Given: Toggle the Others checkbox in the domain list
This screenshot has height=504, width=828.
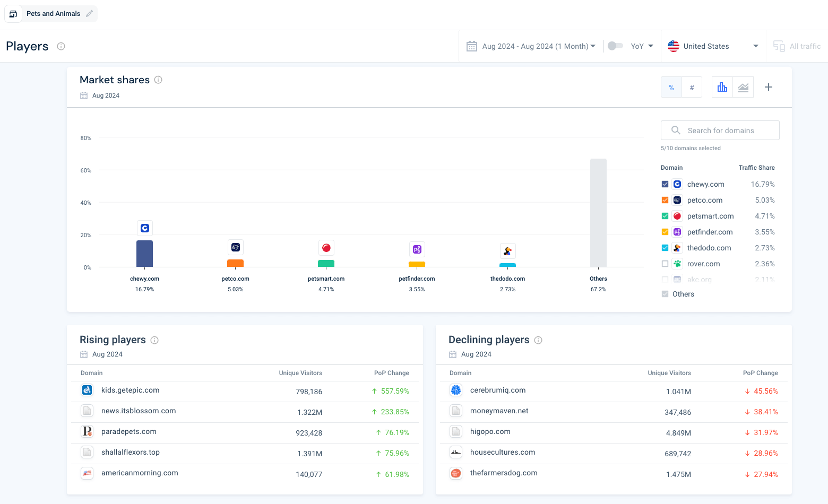Looking at the screenshot, I should 665,294.
